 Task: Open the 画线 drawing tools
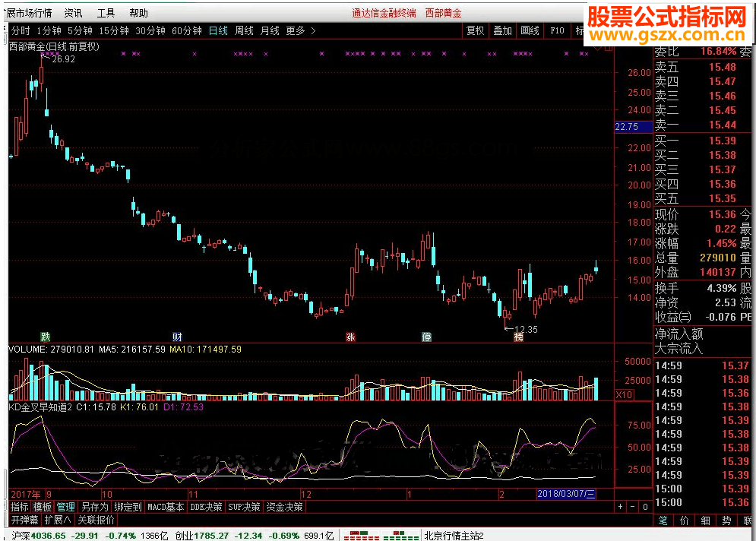pyautogui.click(x=530, y=31)
